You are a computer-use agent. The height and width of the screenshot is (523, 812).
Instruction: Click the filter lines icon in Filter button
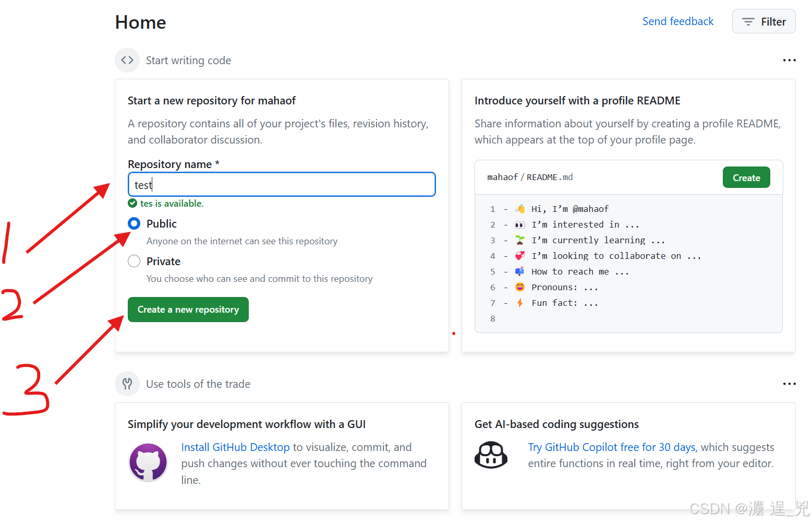[748, 22]
